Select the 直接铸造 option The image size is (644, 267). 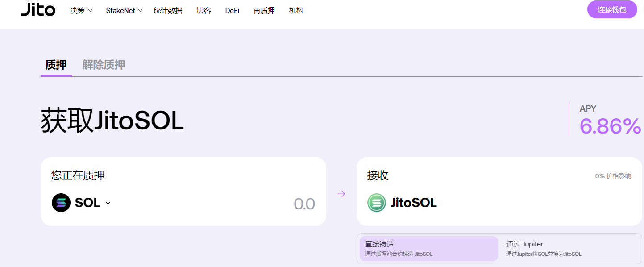pos(428,249)
